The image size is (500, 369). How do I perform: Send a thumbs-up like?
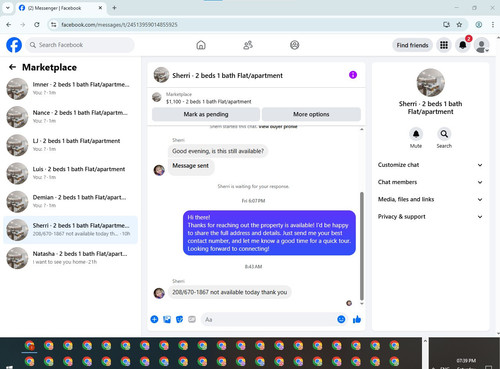[357, 319]
